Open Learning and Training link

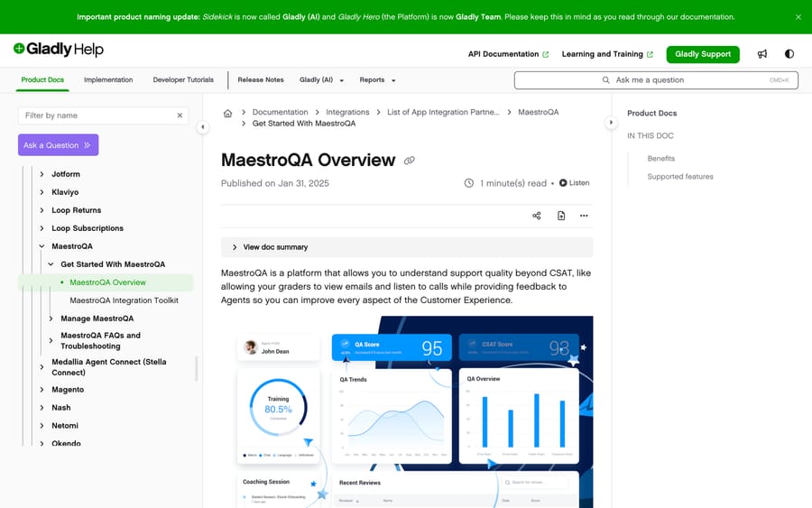pyautogui.click(x=607, y=54)
